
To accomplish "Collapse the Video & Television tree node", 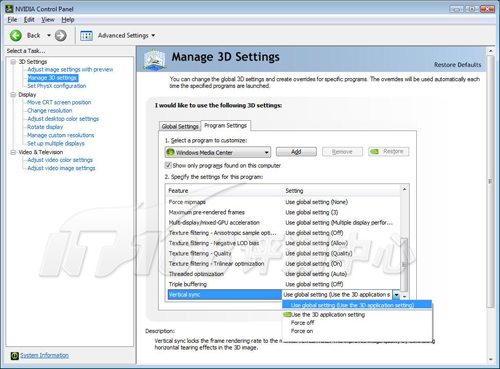I will pos(13,152).
